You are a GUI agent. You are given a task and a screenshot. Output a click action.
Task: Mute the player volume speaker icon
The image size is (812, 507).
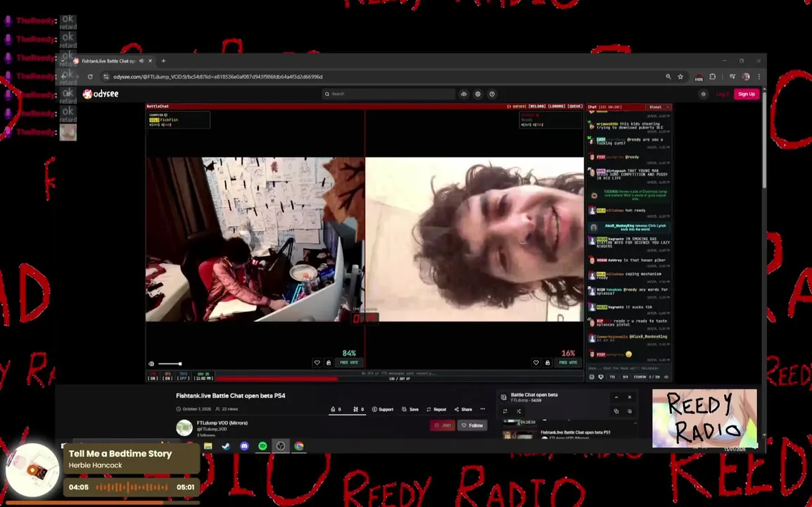[151, 364]
